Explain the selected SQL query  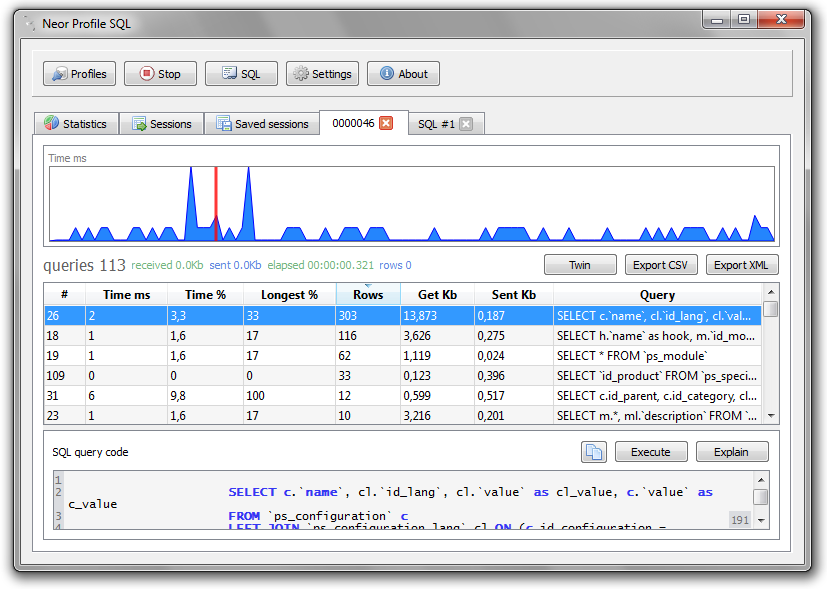732,452
